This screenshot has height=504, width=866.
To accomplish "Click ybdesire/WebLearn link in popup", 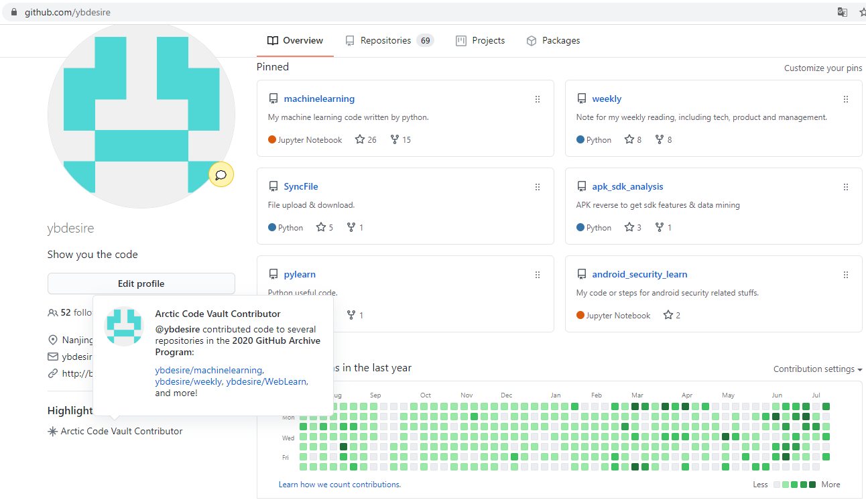I will coord(266,382).
